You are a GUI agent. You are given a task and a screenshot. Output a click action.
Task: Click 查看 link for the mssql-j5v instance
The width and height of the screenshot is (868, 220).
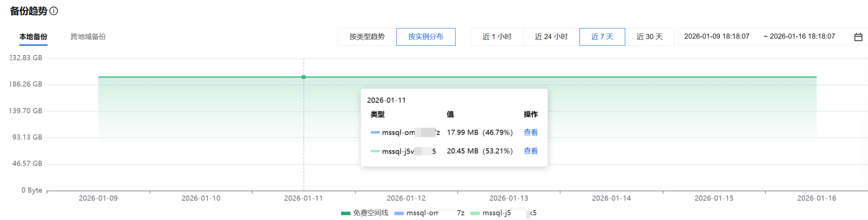pyautogui.click(x=531, y=151)
